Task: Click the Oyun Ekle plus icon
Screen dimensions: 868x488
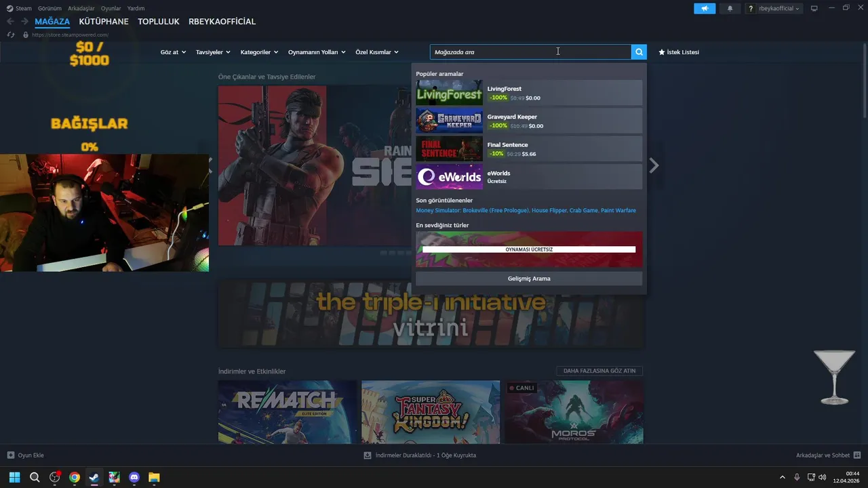Action: click(11, 455)
